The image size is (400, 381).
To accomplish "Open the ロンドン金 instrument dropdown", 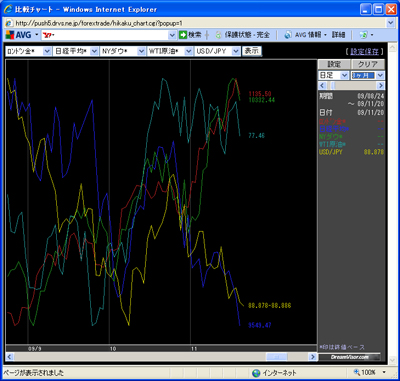I will tap(47, 51).
